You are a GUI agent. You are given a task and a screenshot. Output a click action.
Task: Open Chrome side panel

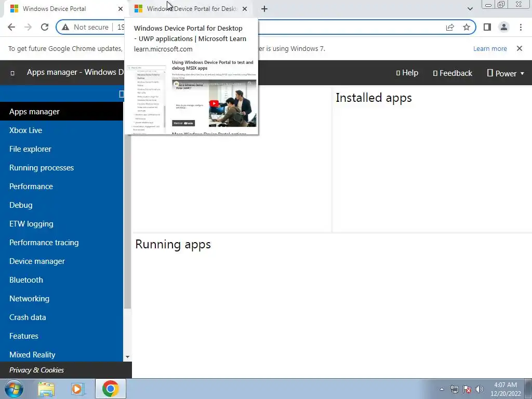coord(487,27)
